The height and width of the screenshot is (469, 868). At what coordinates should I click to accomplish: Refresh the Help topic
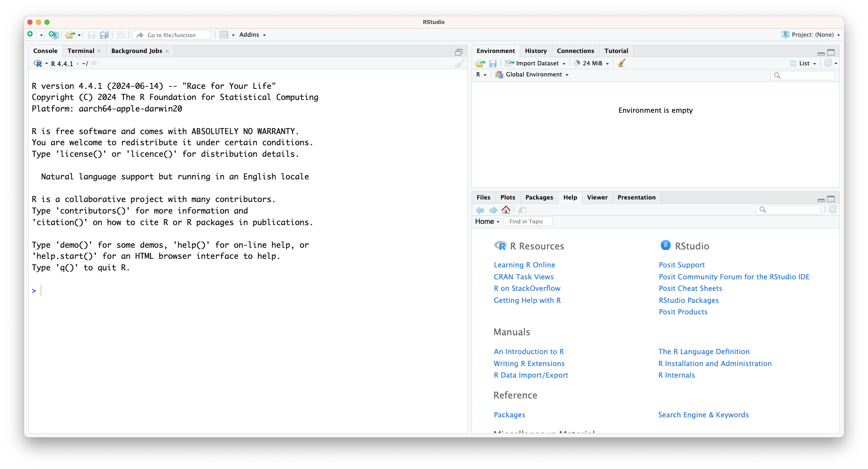point(833,209)
